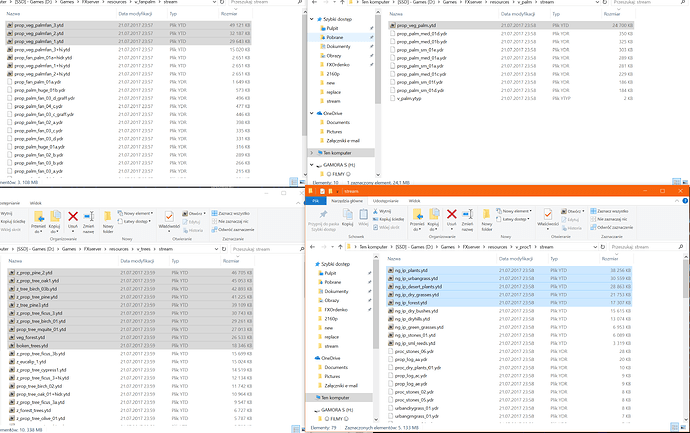Click search magnifier in v_proc1 search box
The height and width of the screenshot is (433, 690).
point(681,247)
